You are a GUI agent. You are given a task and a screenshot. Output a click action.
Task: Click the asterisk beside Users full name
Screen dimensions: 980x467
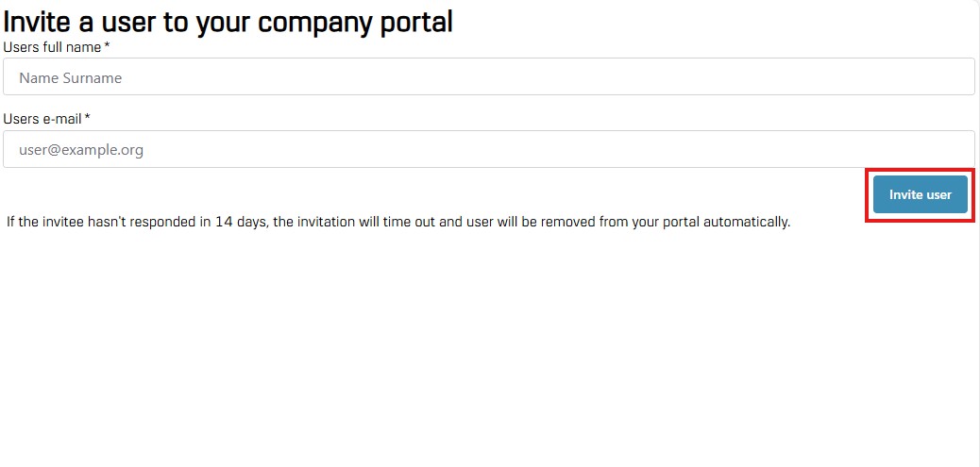[108, 46]
